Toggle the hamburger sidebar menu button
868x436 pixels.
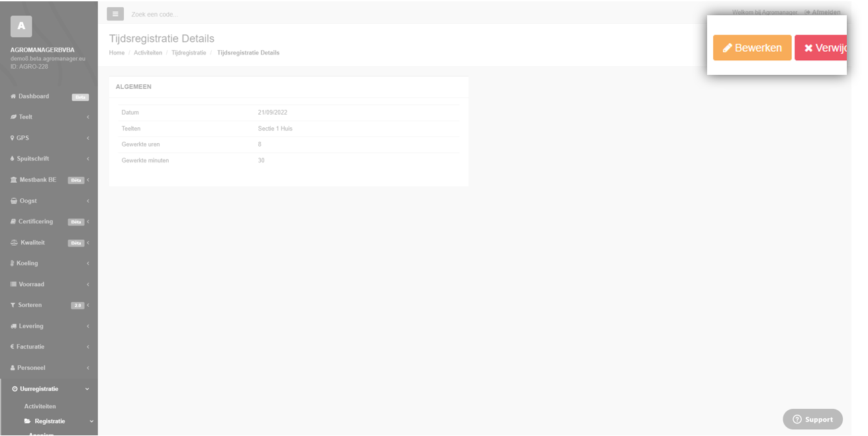[x=115, y=14]
